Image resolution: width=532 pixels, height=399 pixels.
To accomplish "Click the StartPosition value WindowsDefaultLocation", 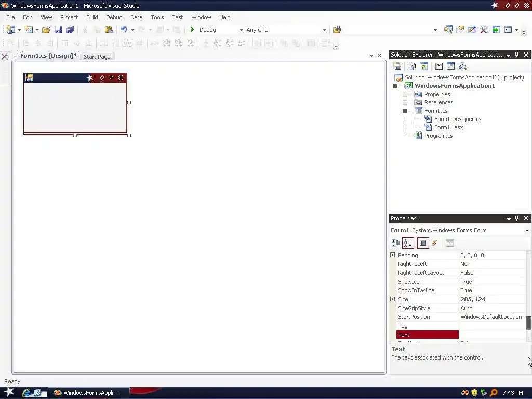I will pos(491,317).
